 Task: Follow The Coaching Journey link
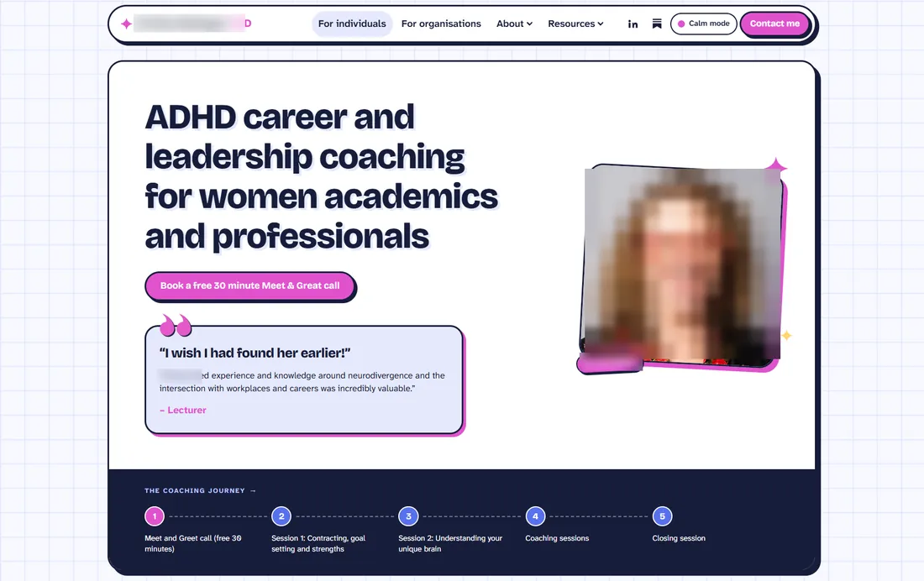[201, 490]
